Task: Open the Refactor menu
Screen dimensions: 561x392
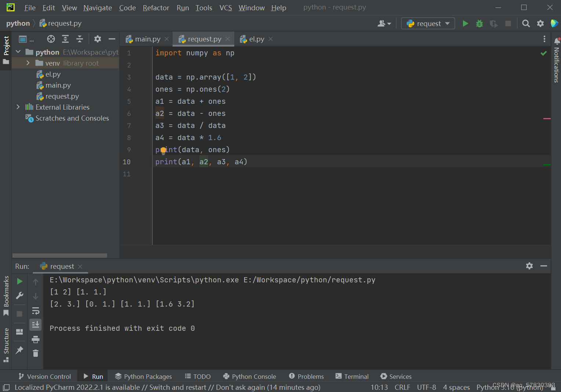Action: click(x=156, y=8)
